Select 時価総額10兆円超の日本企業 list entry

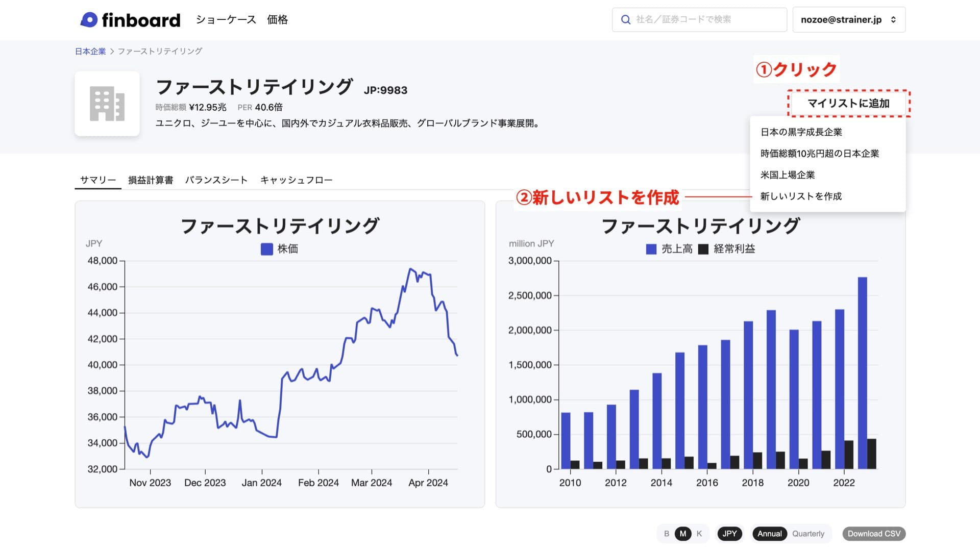point(819,154)
